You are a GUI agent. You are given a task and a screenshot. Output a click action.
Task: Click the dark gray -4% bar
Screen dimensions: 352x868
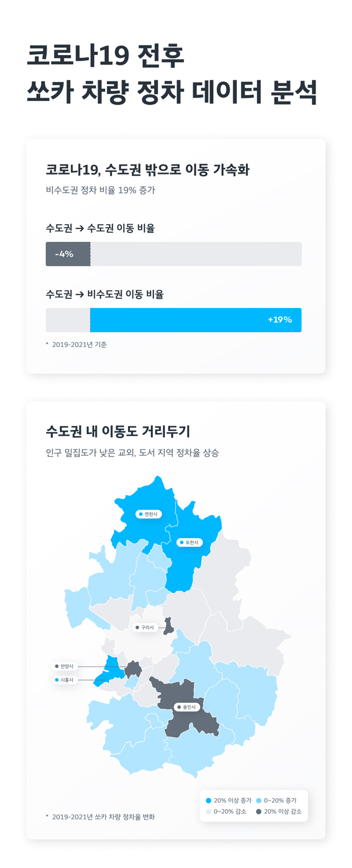click(68, 254)
